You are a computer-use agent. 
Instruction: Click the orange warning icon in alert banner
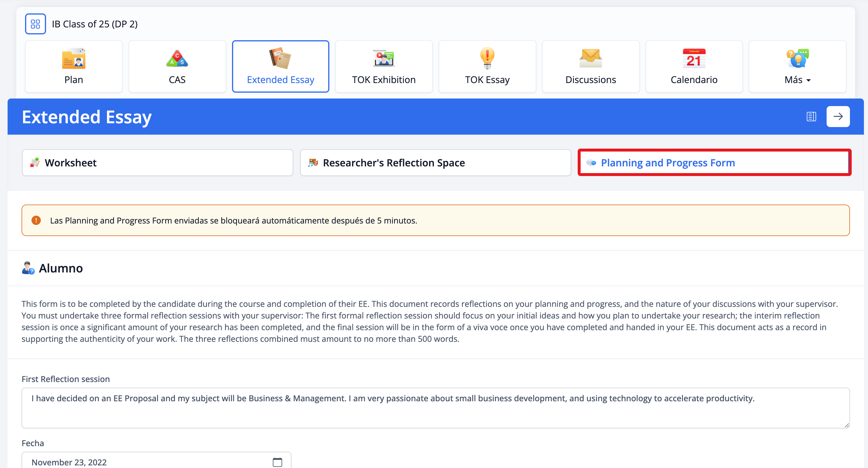[36, 220]
